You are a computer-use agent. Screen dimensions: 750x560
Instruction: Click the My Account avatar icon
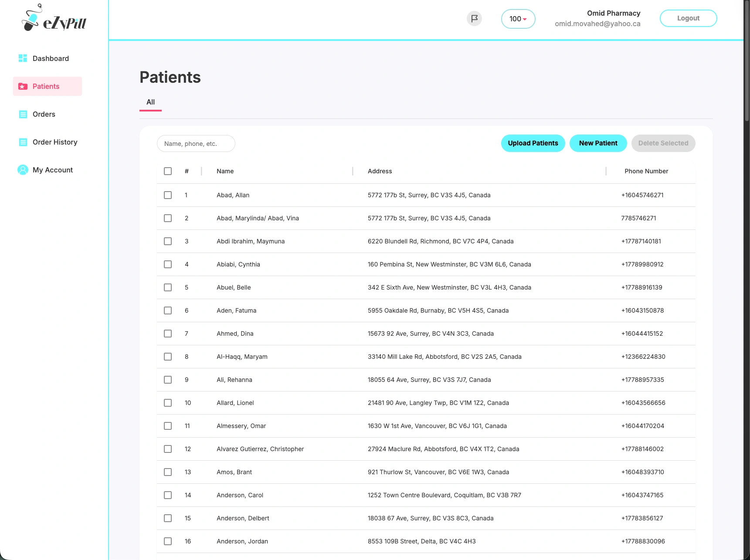click(23, 170)
